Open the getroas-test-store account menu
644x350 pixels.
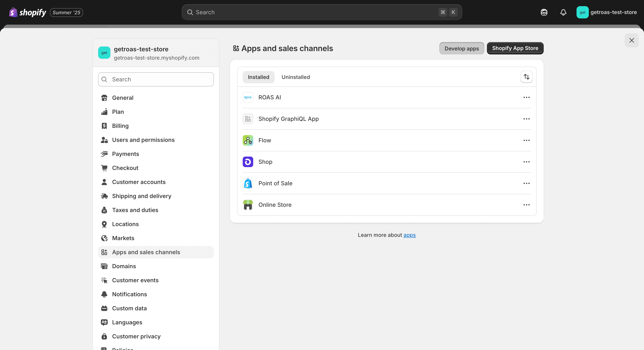pos(607,12)
